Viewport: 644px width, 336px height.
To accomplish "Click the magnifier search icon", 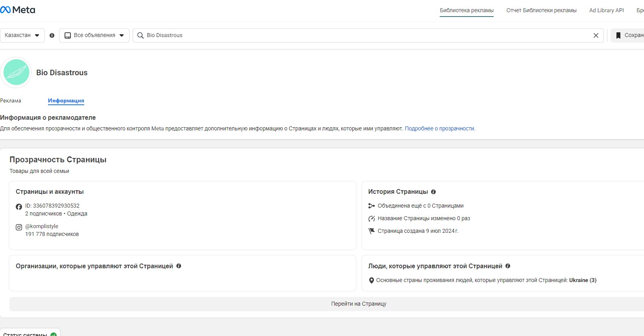I will [140, 35].
